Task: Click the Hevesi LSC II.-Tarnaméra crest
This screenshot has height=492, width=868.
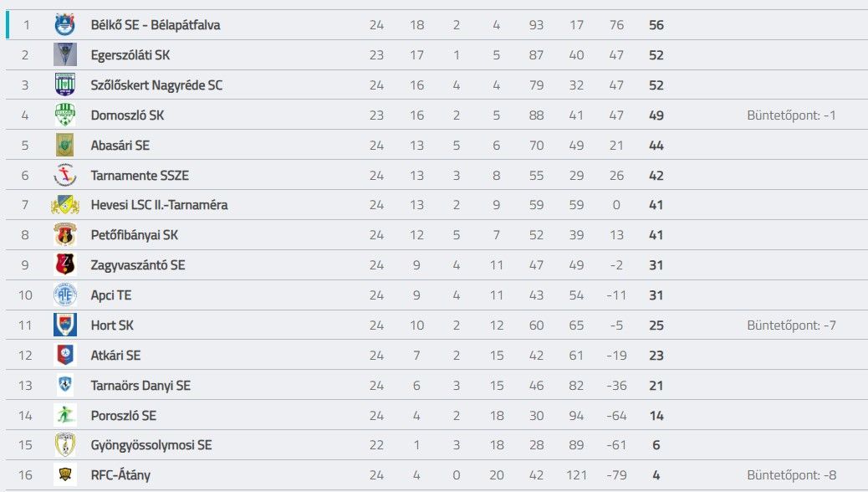Action: 64,205
